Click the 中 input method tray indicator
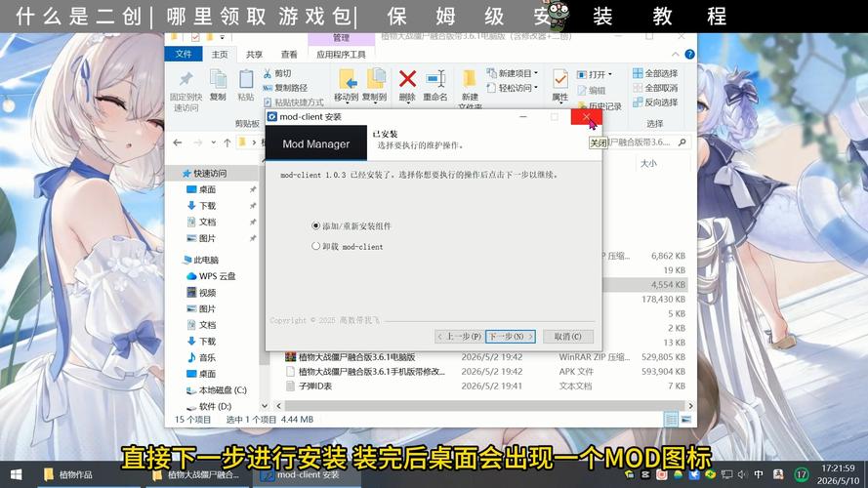 [759, 474]
